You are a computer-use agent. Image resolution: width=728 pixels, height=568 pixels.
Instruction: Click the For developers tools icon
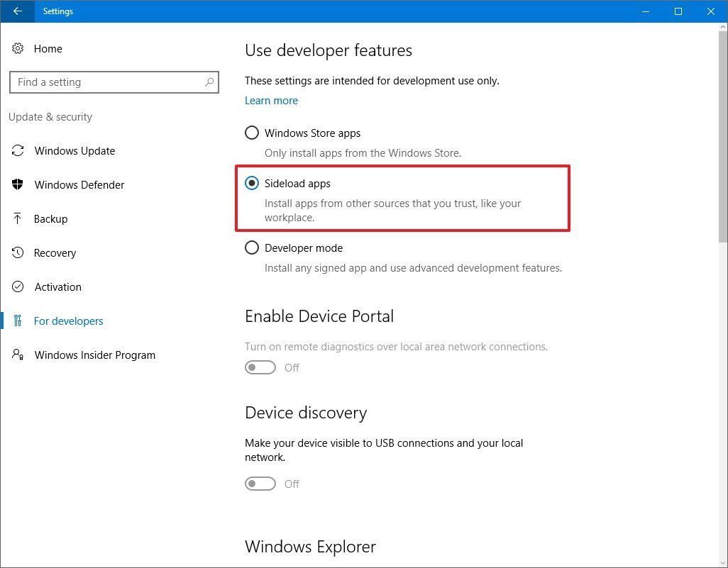tap(18, 321)
